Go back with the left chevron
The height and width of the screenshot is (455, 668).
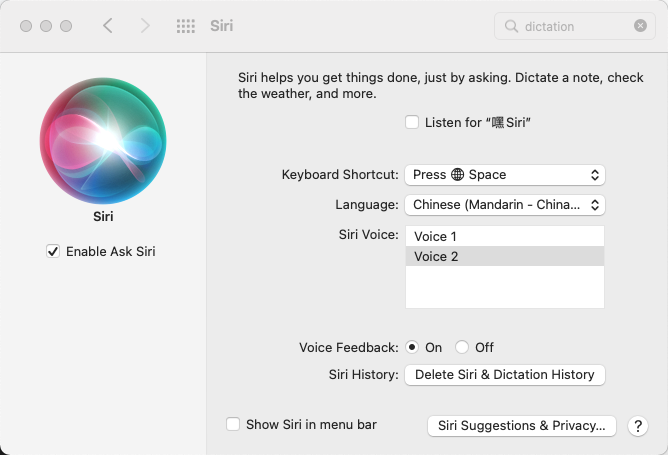(x=108, y=26)
